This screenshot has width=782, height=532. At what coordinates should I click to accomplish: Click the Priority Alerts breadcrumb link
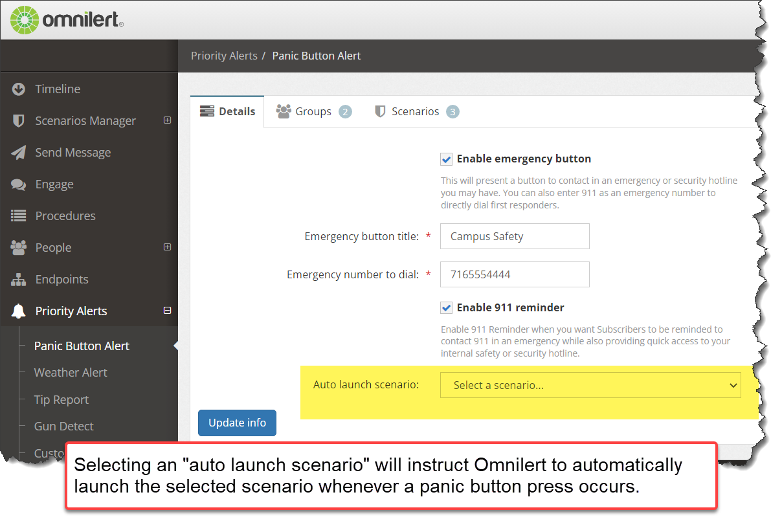[224, 56]
